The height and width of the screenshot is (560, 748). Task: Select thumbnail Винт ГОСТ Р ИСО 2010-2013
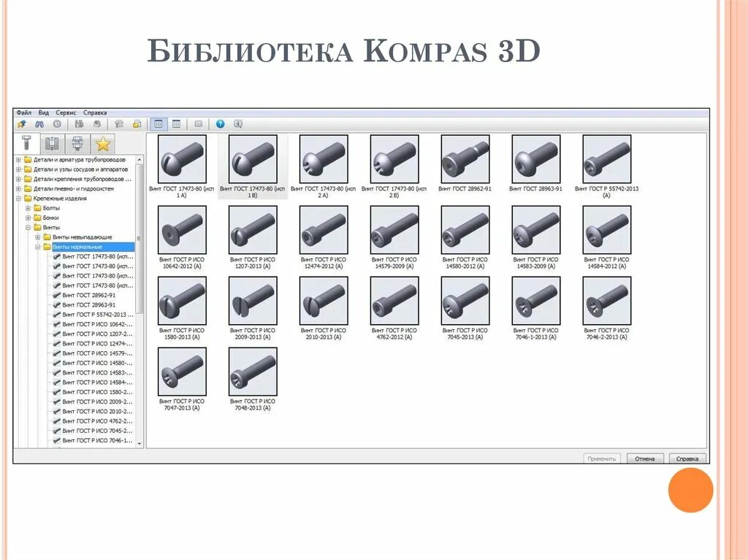(324, 301)
